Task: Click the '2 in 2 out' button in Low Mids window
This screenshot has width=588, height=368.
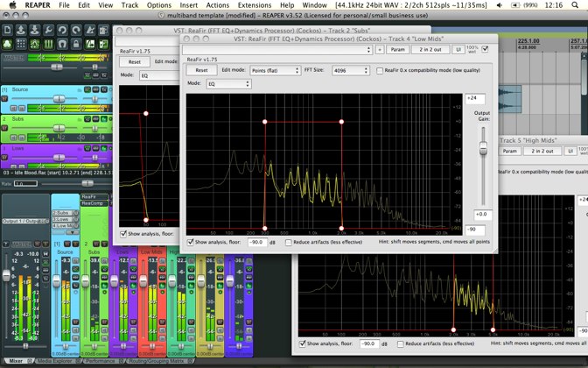Action: click(x=430, y=50)
